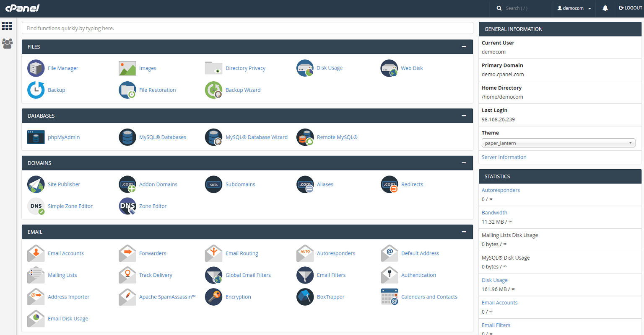Viewport: 644px width, 335px height.
Task: Open the phpMyAdmin icon
Action: [x=36, y=137]
